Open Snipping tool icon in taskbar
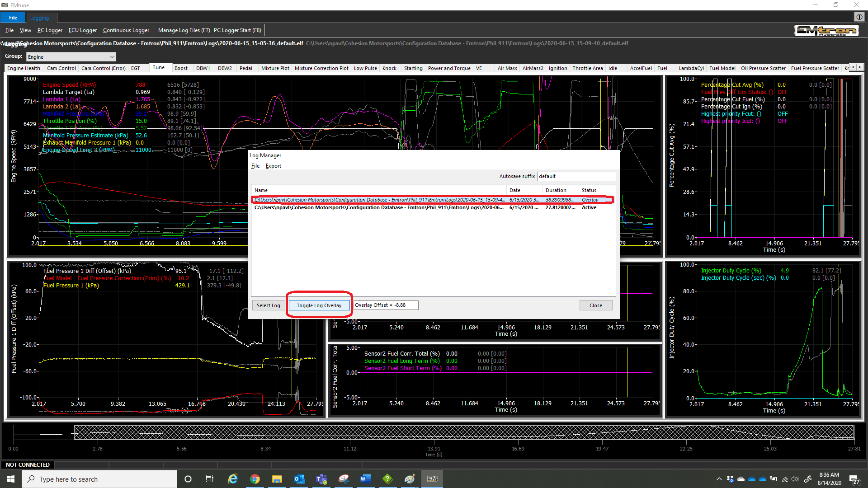This screenshot has height=488, width=868. pyautogui.click(x=343, y=479)
